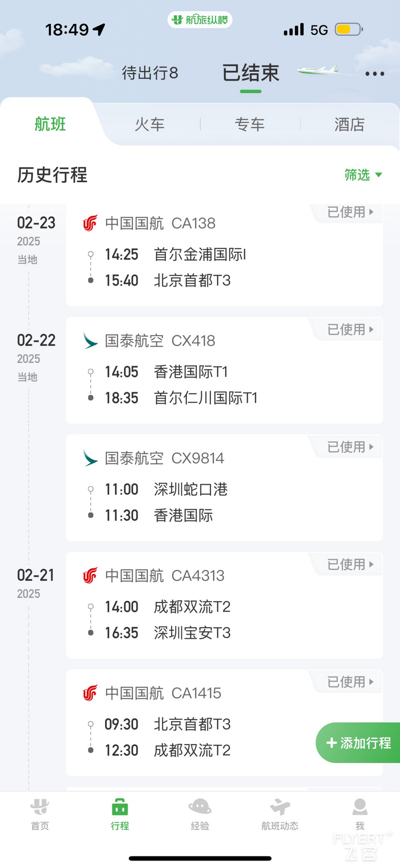Tap the 航旅纵横 app badge at top
This screenshot has width=400, height=868.
click(200, 20)
